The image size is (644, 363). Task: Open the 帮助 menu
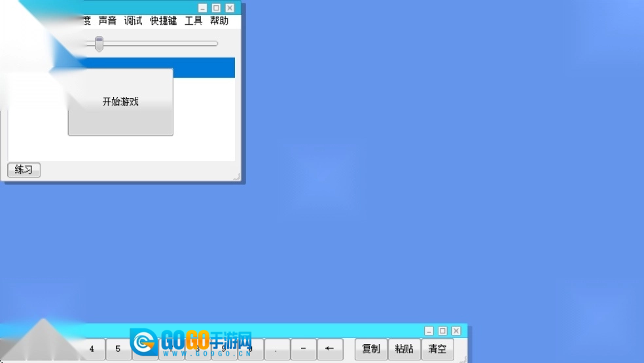point(219,21)
